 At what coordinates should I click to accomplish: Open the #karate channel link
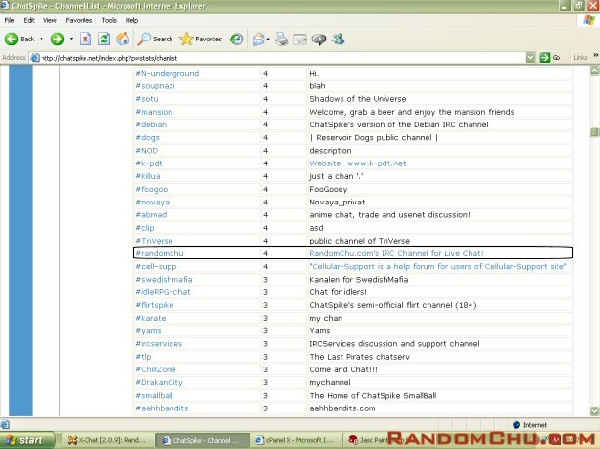[x=151, y=318]
